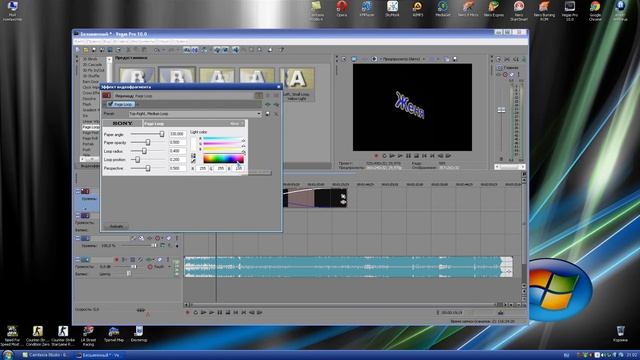
Task: Click the audio track volume slider handle
Action: pyautogui.click(x=134, y=267)
